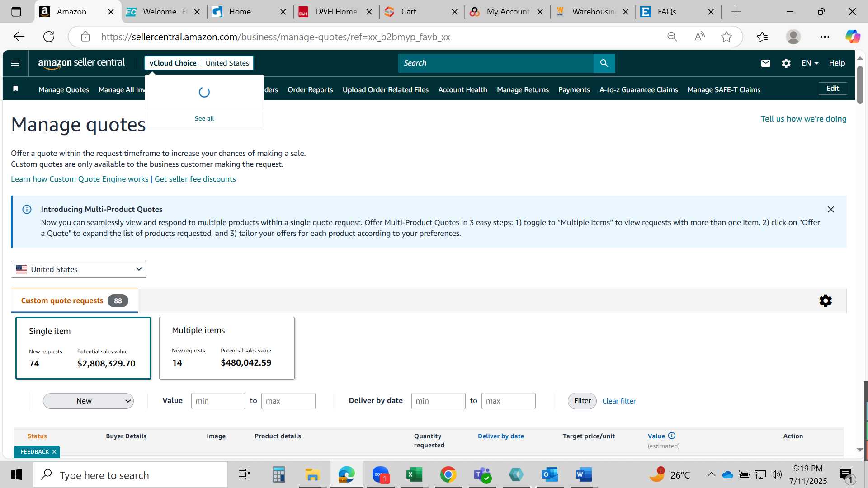Open browser zoom magnifier icon
Image resolution: width=868 pixels, height=488 pixels.
[672, 37]
